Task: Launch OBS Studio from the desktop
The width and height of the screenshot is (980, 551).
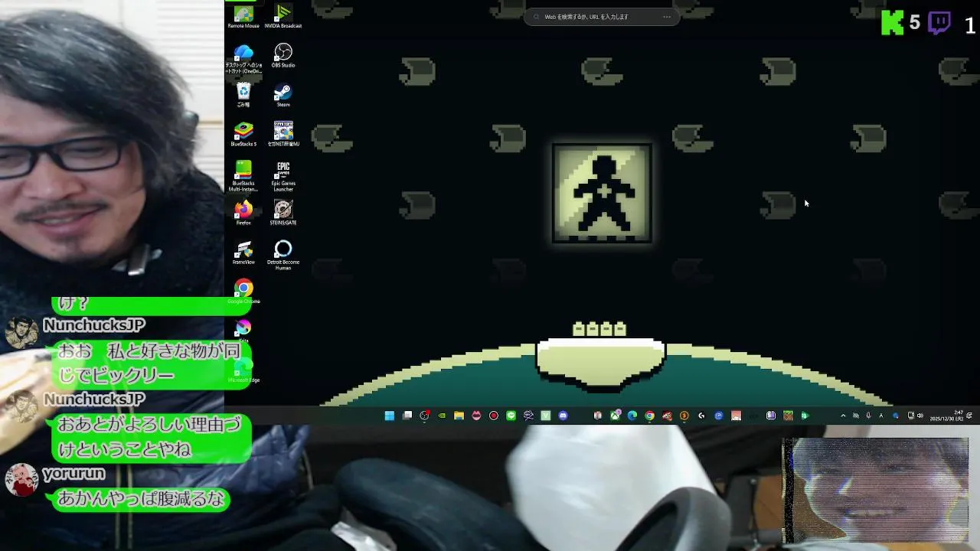Action: (x=283, y=55)
